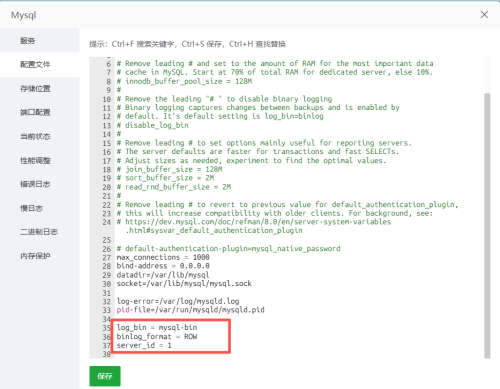Image resolution: width=500 pixels, height=389 pixels.
Task: Click line number 25 in the gutter
Action: pos(106,240)
